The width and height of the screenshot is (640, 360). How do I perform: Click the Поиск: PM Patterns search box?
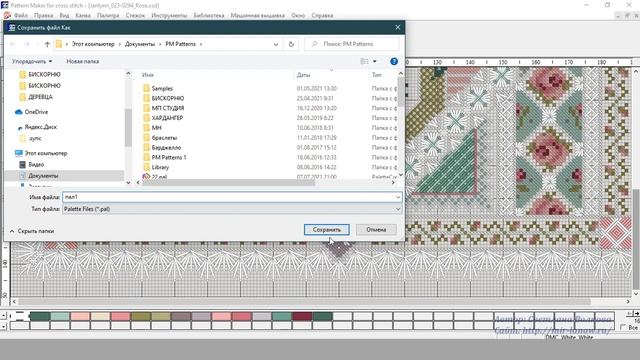coord(352,44)
